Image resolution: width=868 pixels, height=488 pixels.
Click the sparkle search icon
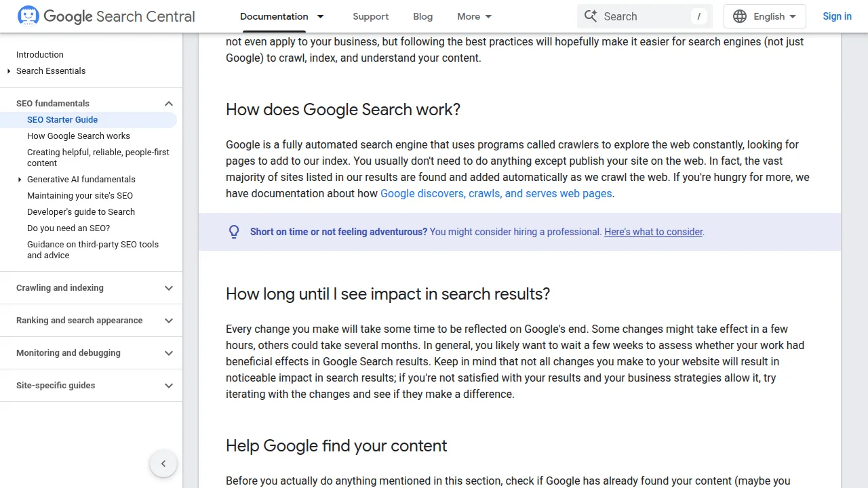point(591,16)
